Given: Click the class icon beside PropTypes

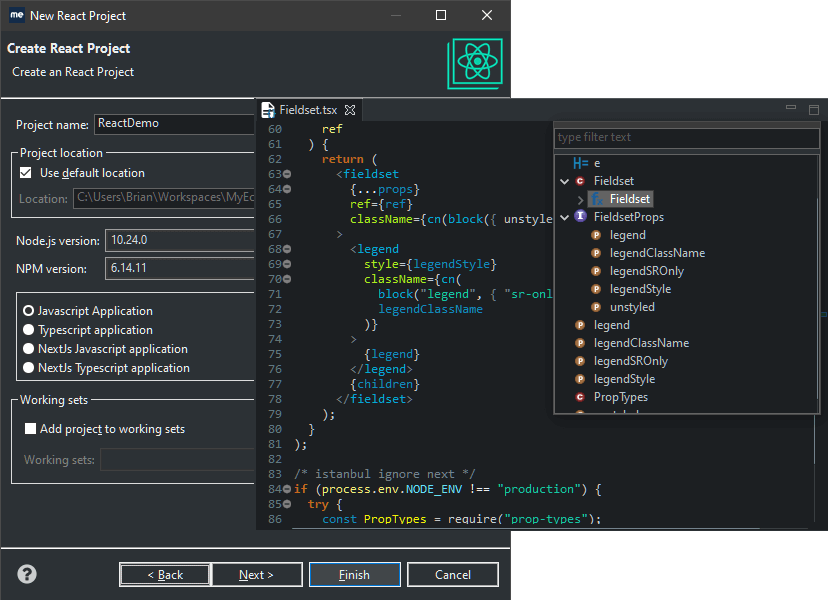Looking at the screenshot, I should [x=580, y=397].
